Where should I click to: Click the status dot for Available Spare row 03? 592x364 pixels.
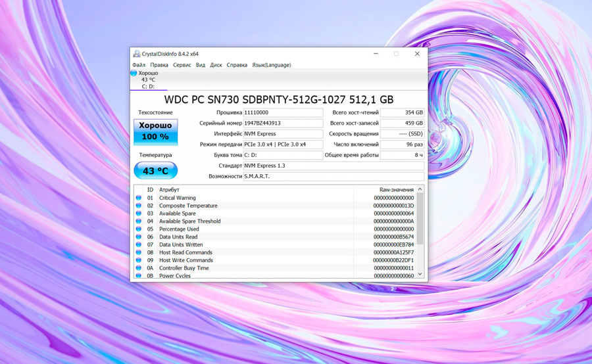[139, 214]
